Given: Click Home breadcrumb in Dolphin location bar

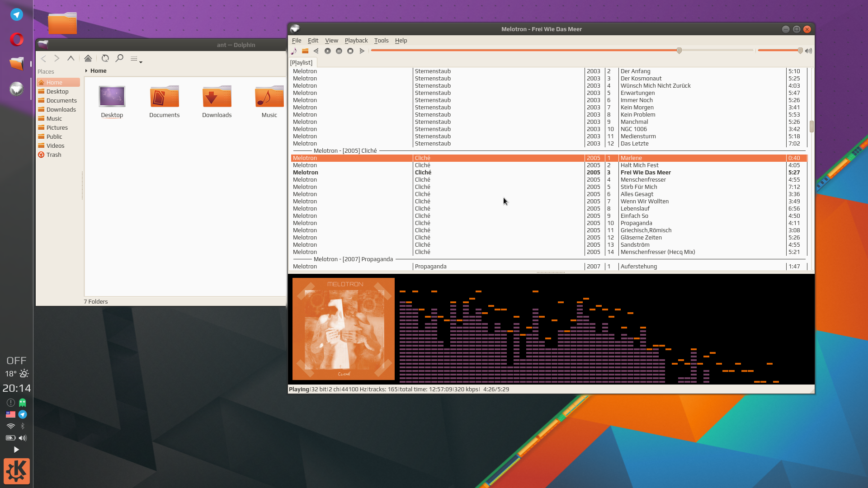Looking at the screenshot, I should (98, 70).
